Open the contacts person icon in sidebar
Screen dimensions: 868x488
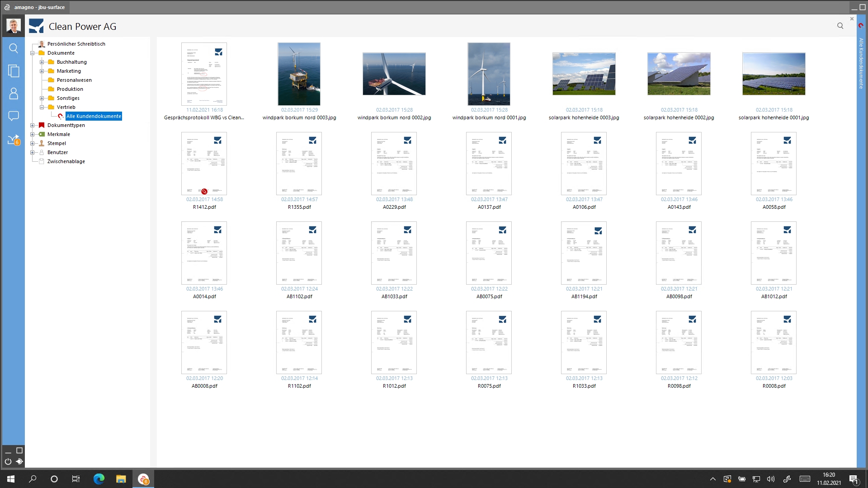tap(14, 94)
